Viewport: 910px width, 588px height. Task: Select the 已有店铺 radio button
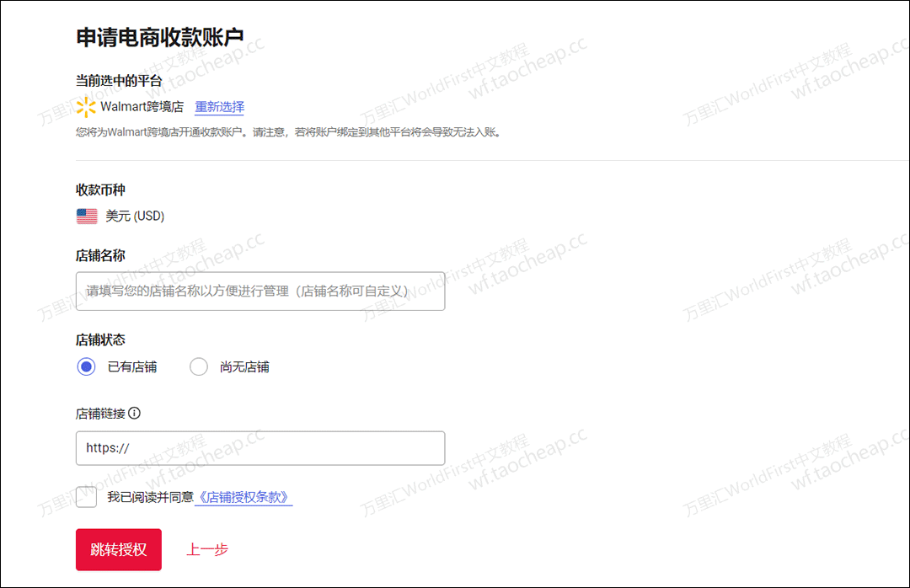(86, 366)
